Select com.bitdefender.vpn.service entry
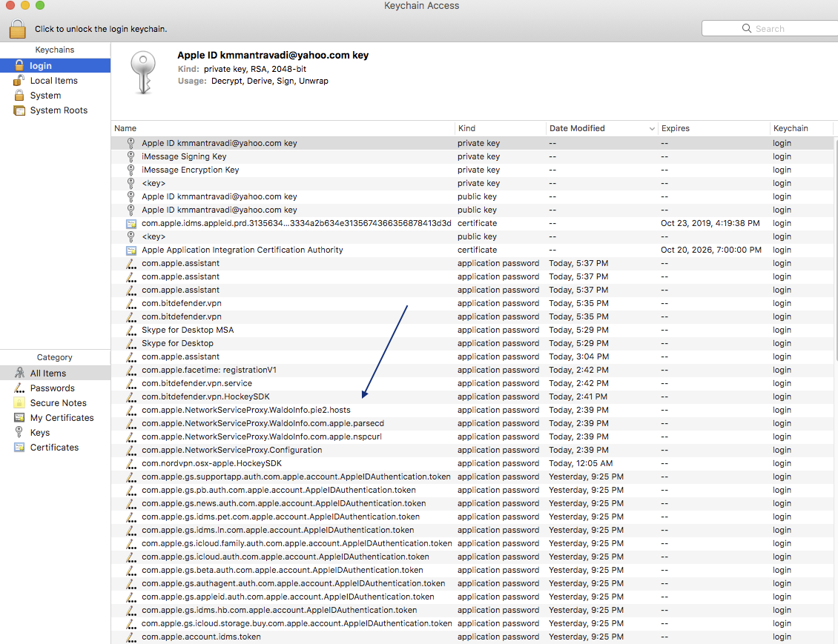Image resolution: width=838 pixels, height=644 pixels. coord(472,383)
